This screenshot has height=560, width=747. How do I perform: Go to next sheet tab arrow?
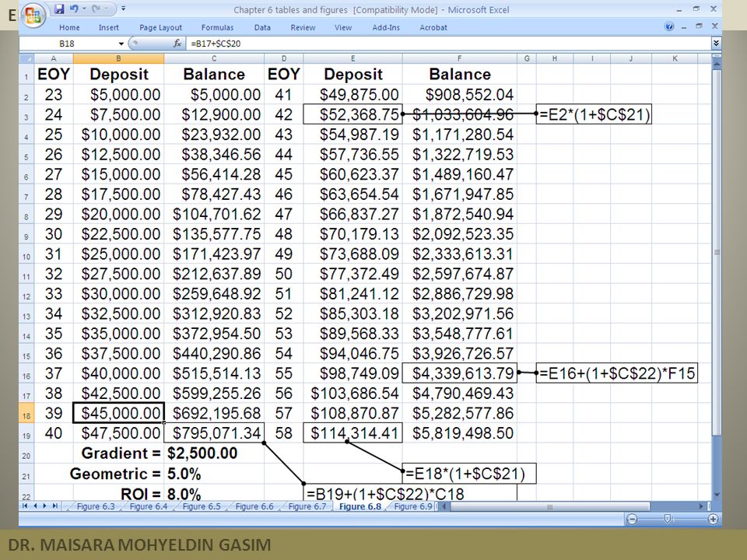tap(45, 506)
